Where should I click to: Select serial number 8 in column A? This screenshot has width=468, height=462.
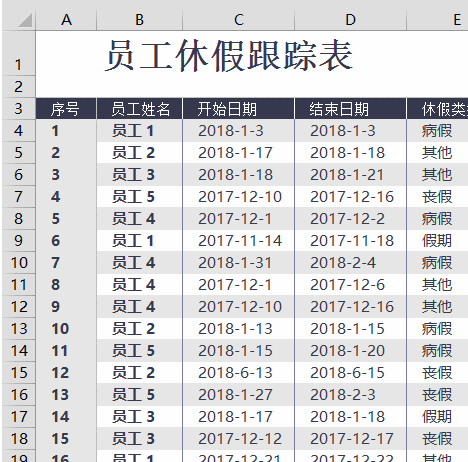(66, 285)
